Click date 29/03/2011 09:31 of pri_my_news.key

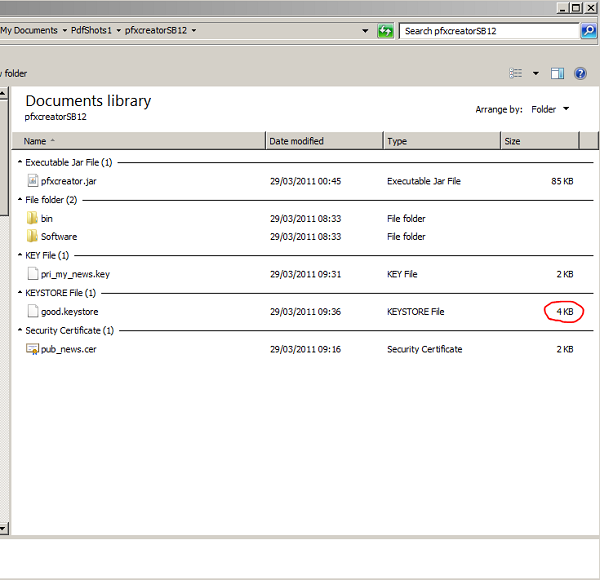coord(305,274)
